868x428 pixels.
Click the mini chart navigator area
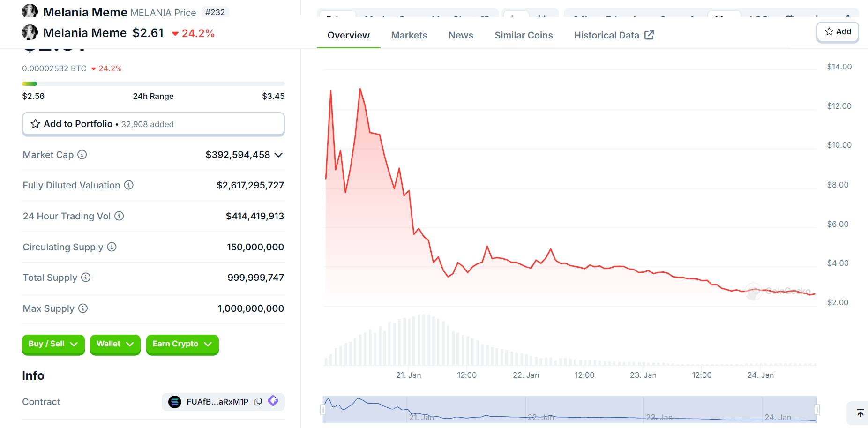tap(570, 410)
